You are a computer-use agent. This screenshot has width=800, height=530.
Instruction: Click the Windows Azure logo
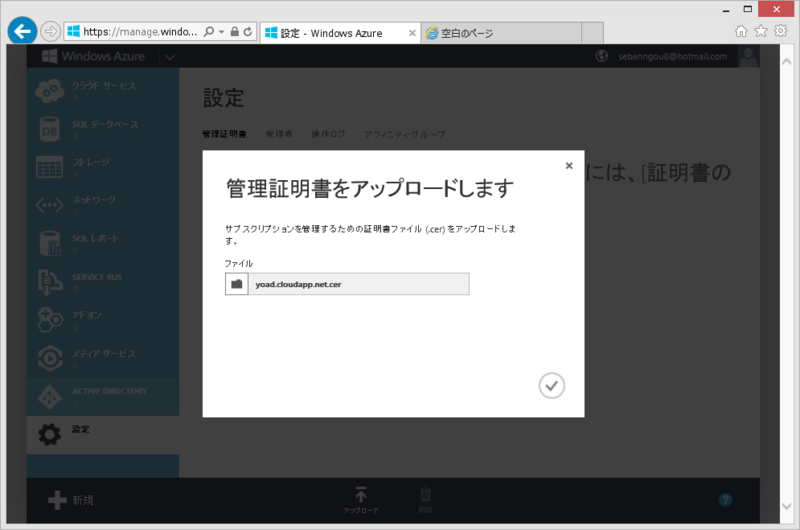pos(93,56)
